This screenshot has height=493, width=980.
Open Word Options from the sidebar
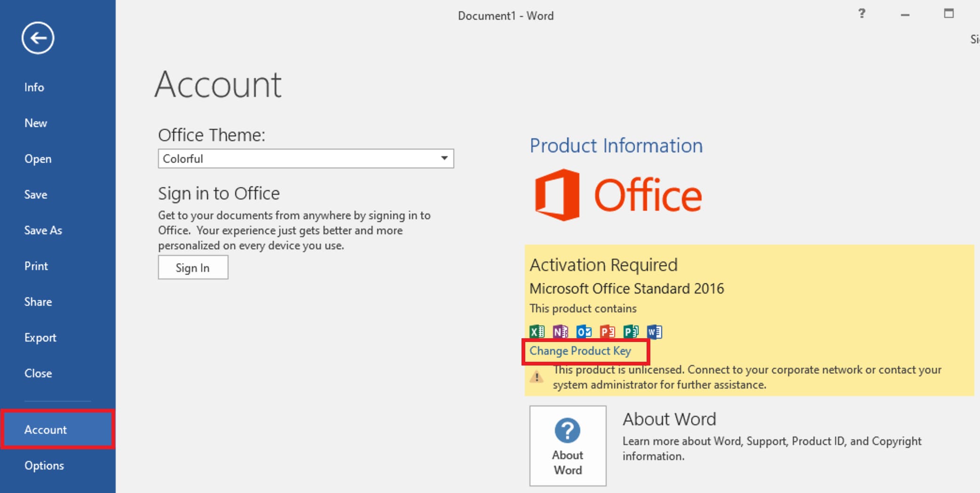44,466
